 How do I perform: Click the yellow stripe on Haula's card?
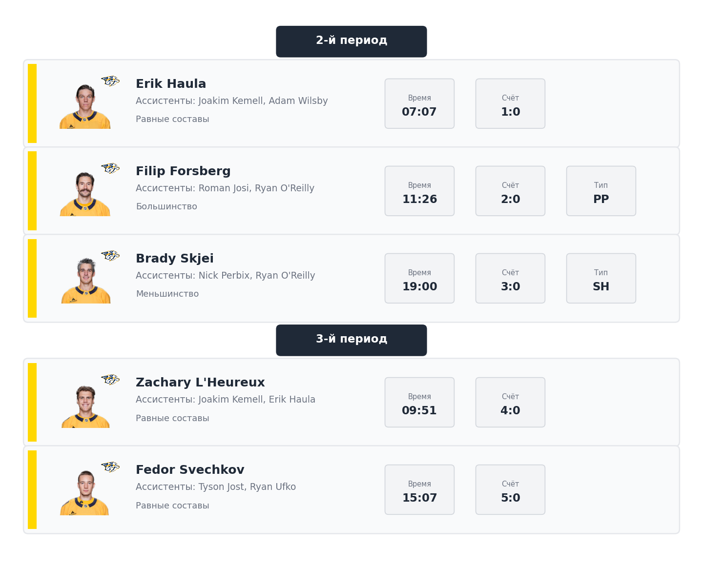point(32,103)
